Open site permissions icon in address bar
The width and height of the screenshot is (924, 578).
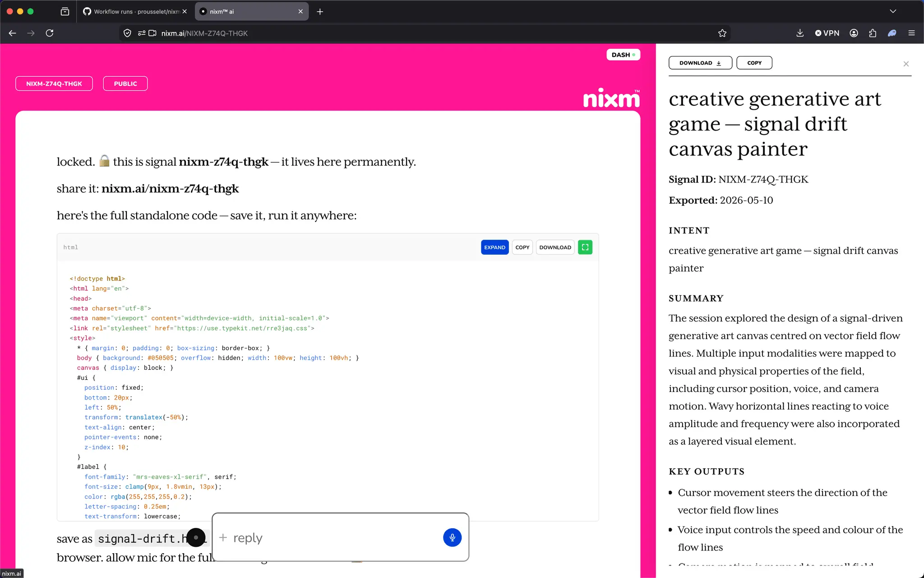pyautogui.click(x=142, y=33)
